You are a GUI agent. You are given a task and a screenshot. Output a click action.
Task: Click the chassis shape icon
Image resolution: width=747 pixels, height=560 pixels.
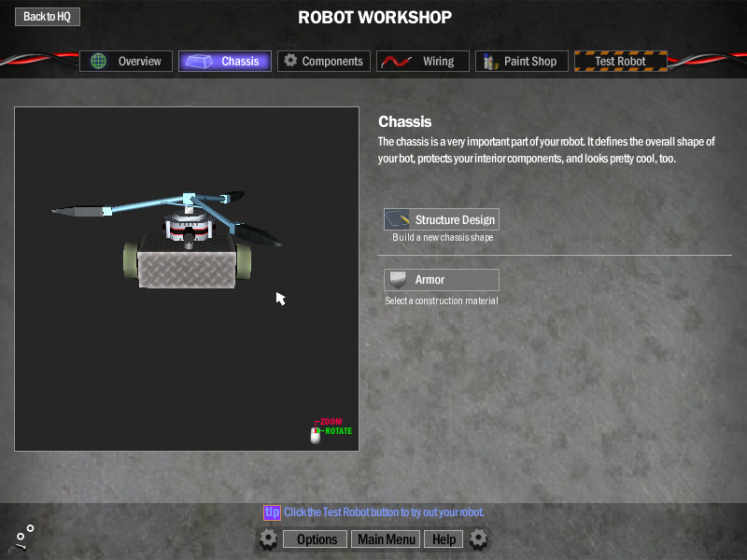pos(199,61)
